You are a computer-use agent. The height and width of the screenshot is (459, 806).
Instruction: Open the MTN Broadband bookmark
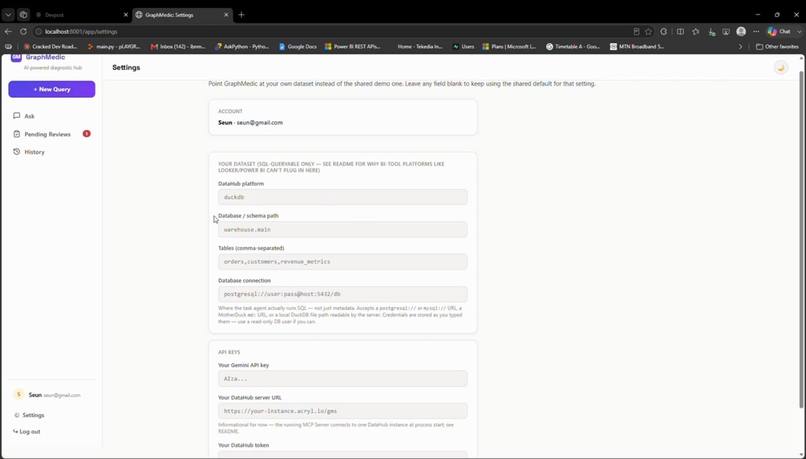pos(637,46)
